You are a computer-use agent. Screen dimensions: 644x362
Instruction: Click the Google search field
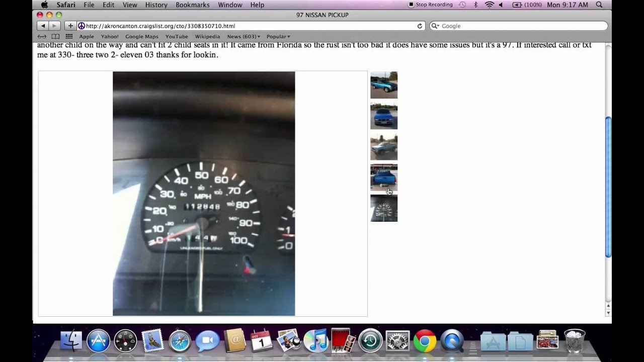(x=518, y=26)
